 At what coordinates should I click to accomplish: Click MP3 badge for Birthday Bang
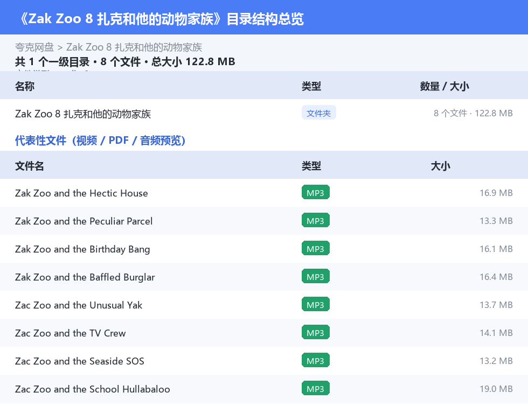[316, 248]
